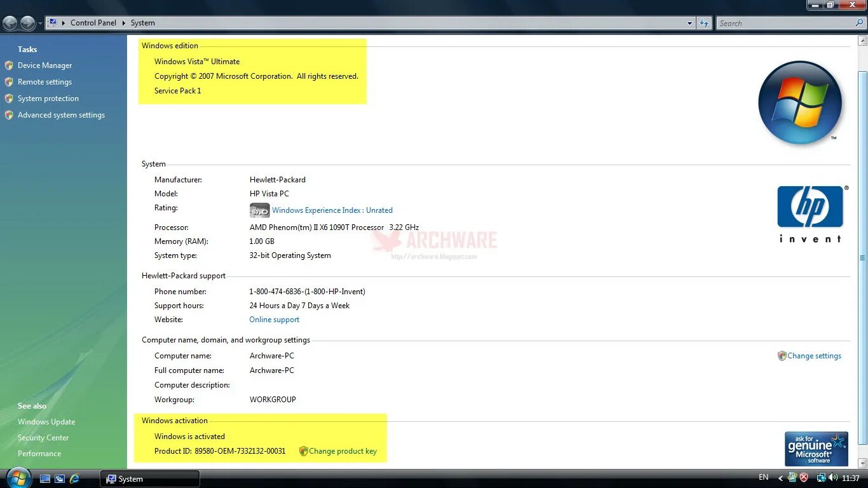Click the network connection tray icon
This screenshot has height=488, width=868.
tap(821, 477)
